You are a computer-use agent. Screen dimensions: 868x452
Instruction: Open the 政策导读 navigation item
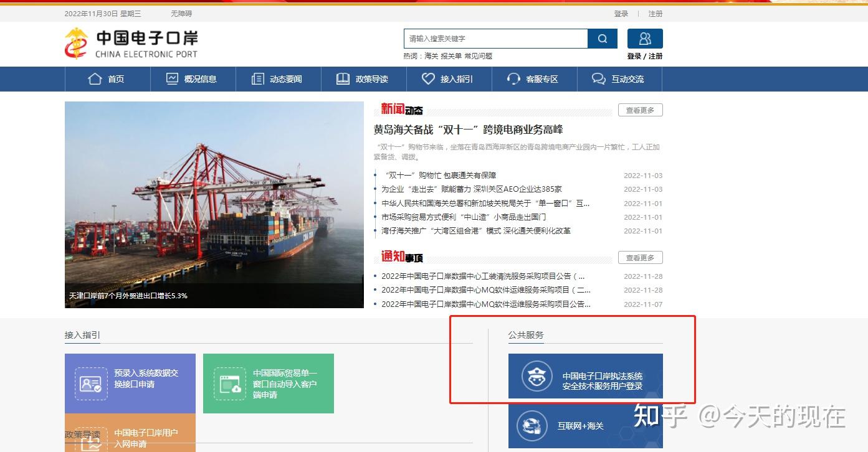[364, 79]
